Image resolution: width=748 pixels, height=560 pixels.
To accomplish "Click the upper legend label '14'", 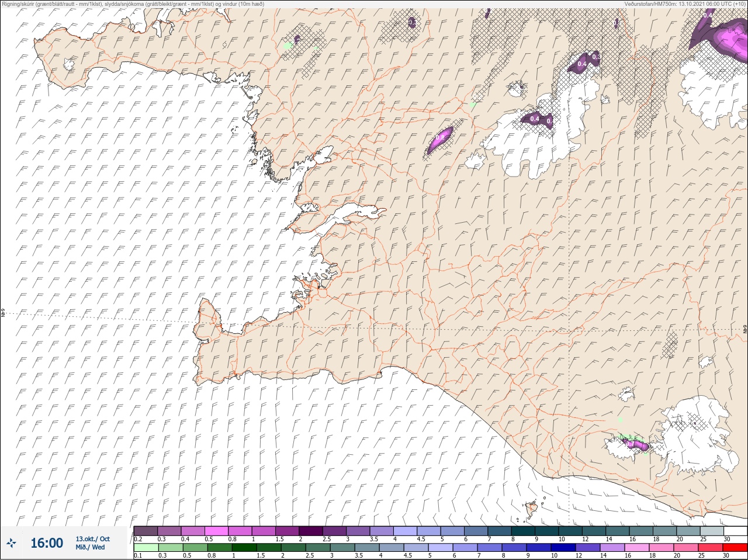I will (x=609, y=539).
